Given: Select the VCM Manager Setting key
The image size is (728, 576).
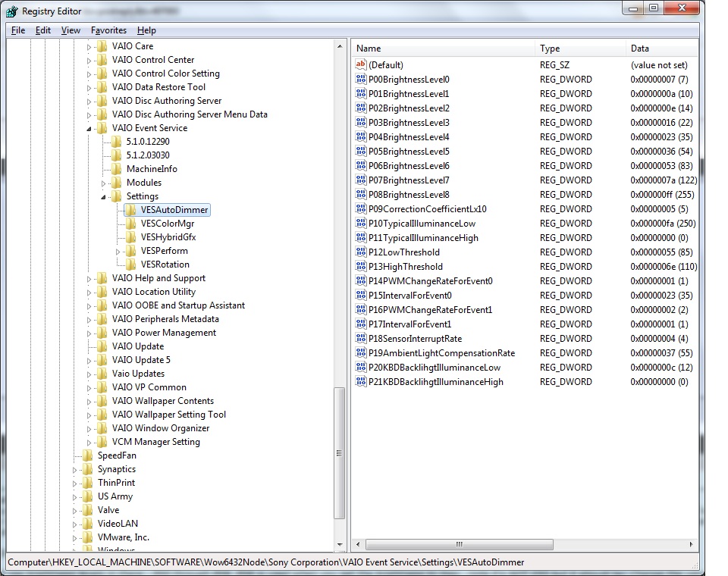Looking at the screenshot, I should point(155,442).
